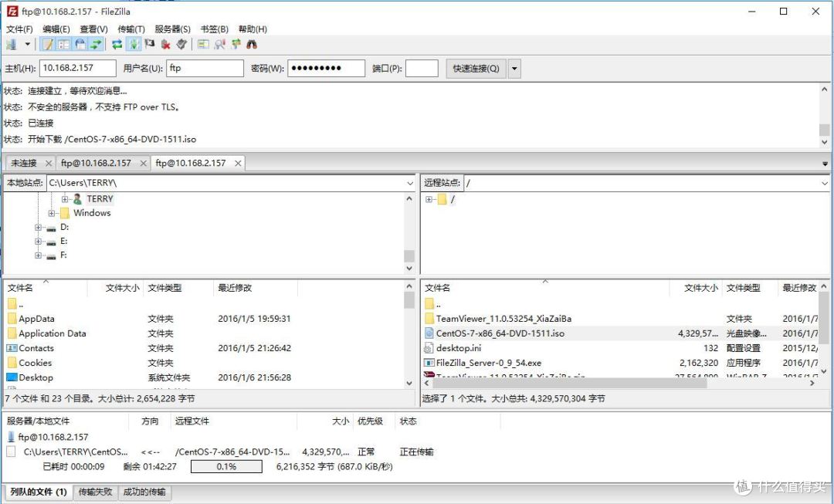Open 书签(B) menu
Image resolution: width=834 pixels, height=504 pixels.
point(215,29)
